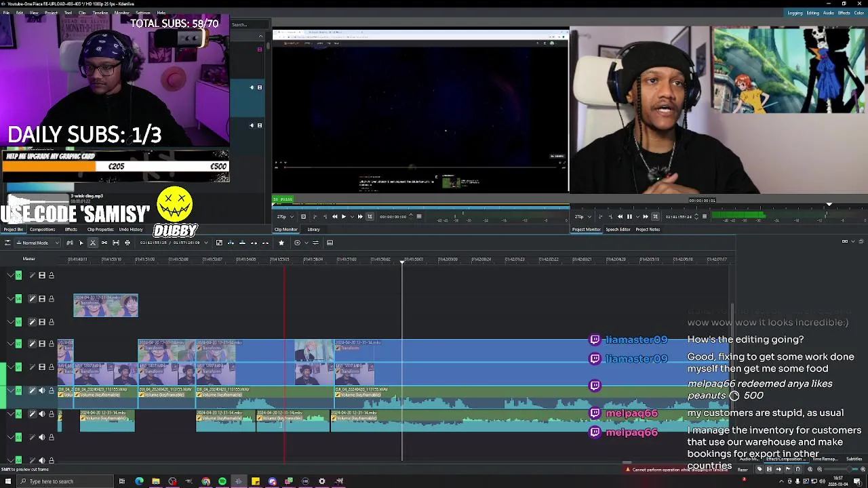The height and width of the screenshot is (488, 868).
Task: Pause playback in Project Monitor
Action: coord(629,216)
